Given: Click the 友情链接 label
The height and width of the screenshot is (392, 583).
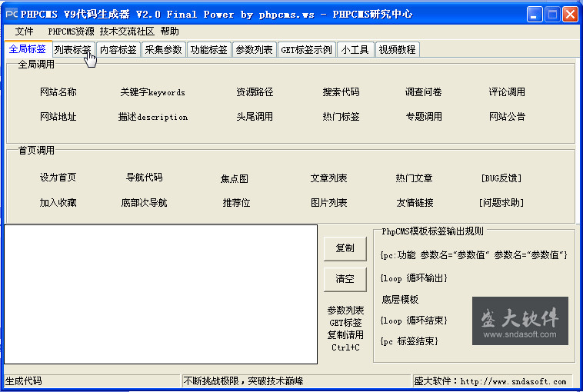Looking at the screenshot, I should 415,202.
